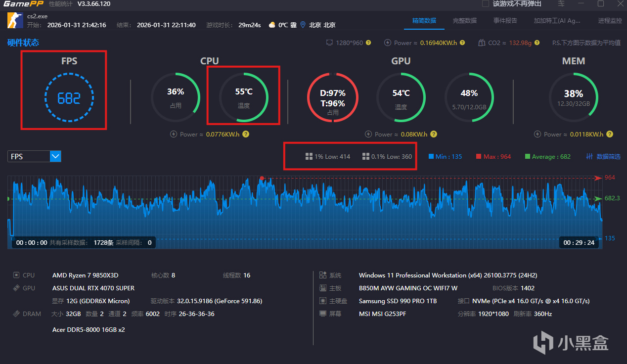The width and height of the screenshot is (627, 364).
Task: Click the help icon next to CPU power
Action: [246, 134]
